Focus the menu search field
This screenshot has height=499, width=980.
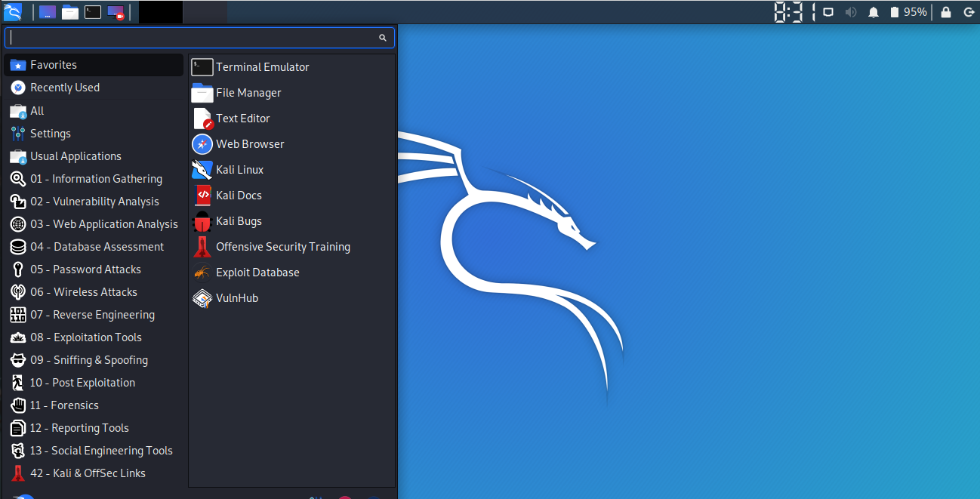[x=199, y=37]
